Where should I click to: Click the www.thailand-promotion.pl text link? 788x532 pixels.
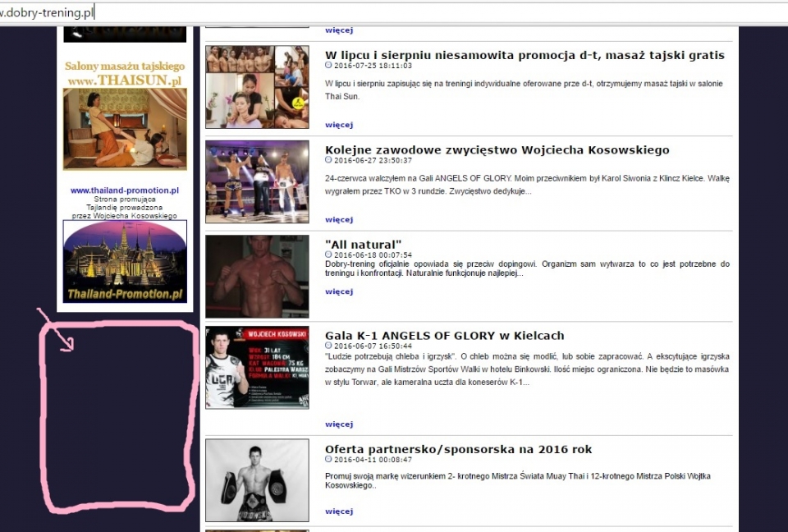click(x=125, y=190)
